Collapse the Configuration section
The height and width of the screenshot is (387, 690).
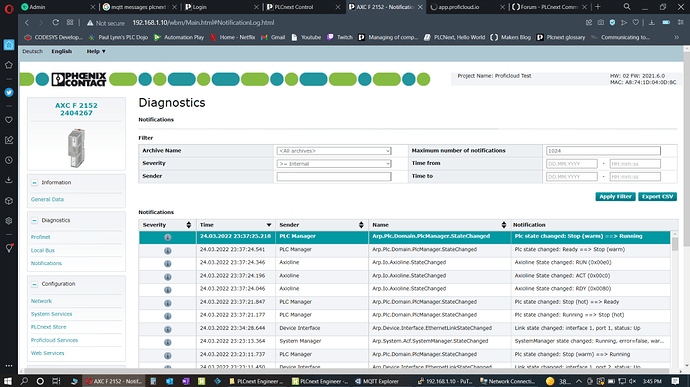click(34, 284)
